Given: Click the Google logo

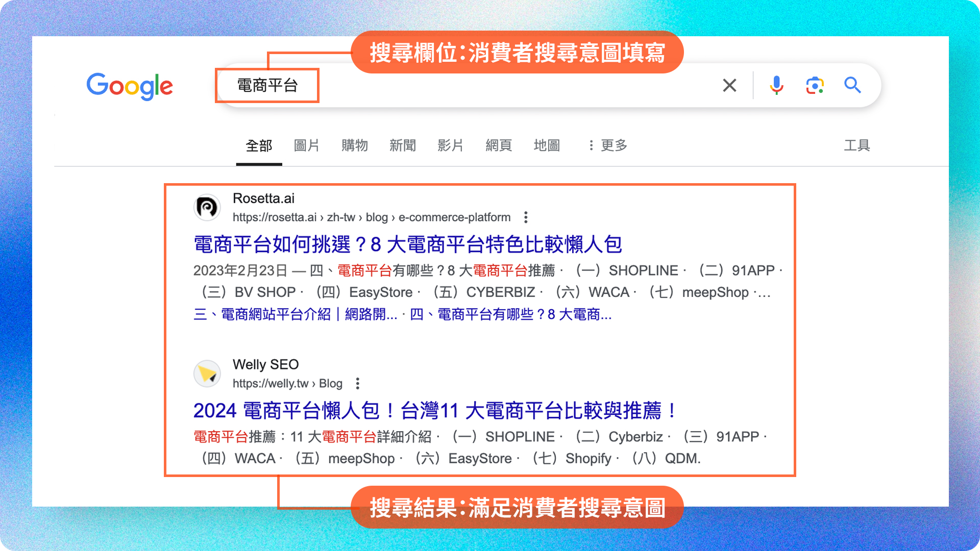Looking at the screenshot, I should (130, 86).
